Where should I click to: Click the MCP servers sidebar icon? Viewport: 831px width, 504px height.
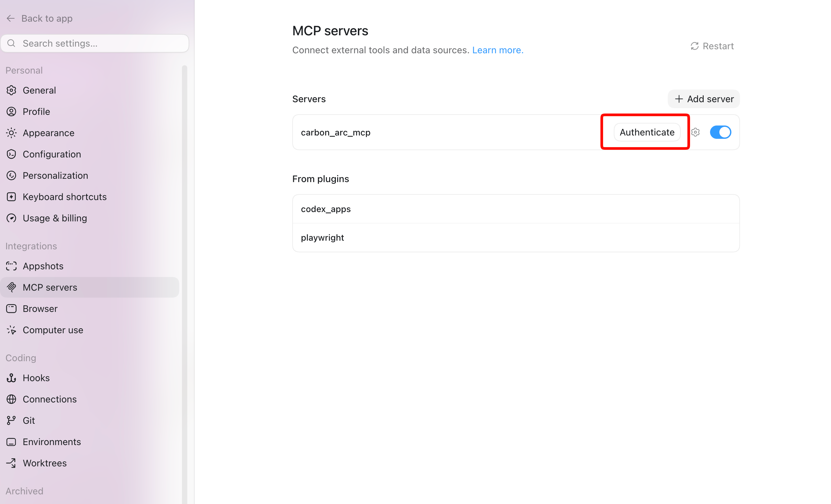11,287
